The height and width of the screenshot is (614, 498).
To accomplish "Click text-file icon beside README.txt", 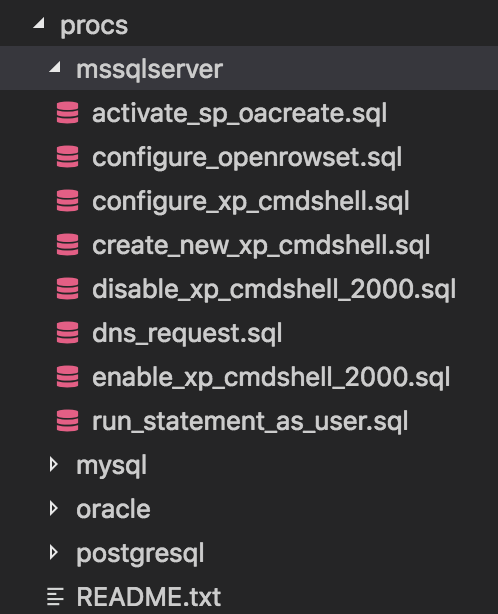I will (55, 597).
